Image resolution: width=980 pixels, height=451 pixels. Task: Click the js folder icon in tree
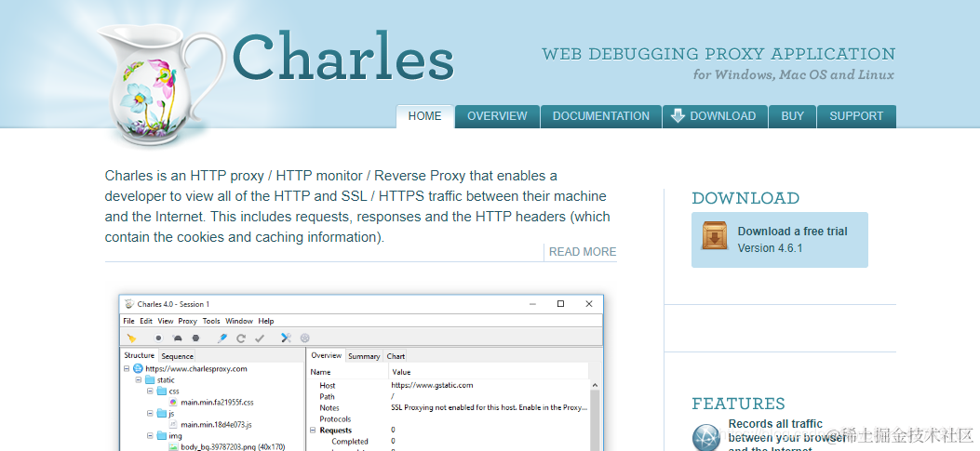coord(161,414)
